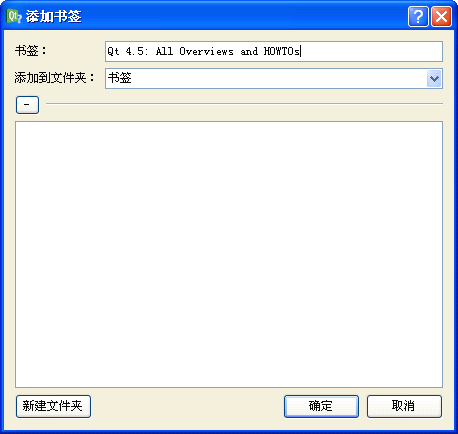Click the empty folder tree list area
458x434 pixels.
click(x=229, y=254)
